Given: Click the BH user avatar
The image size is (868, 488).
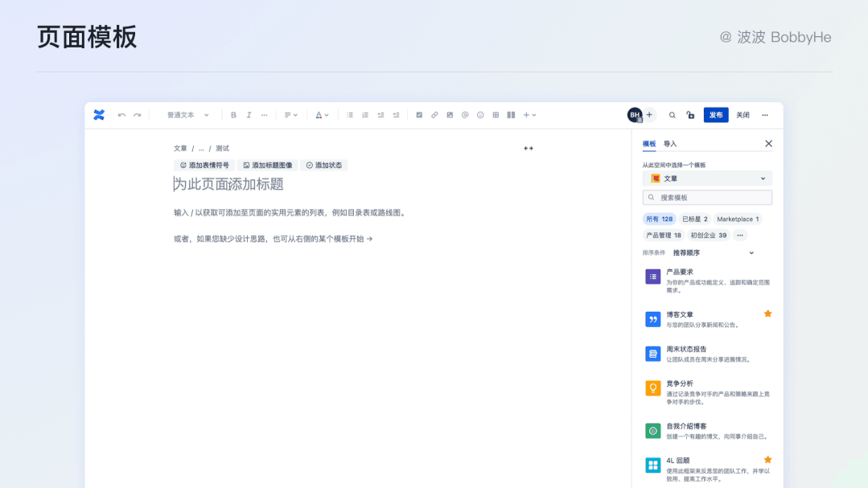Looking at the screenshot, I should 635,115.
